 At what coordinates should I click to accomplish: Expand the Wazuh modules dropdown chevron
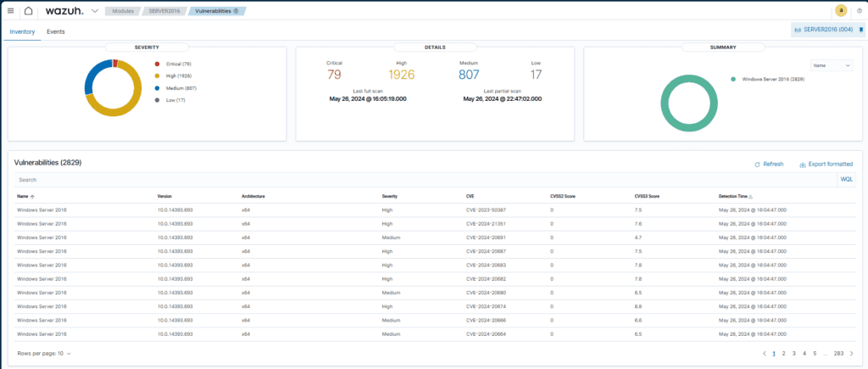click(94, 11)
